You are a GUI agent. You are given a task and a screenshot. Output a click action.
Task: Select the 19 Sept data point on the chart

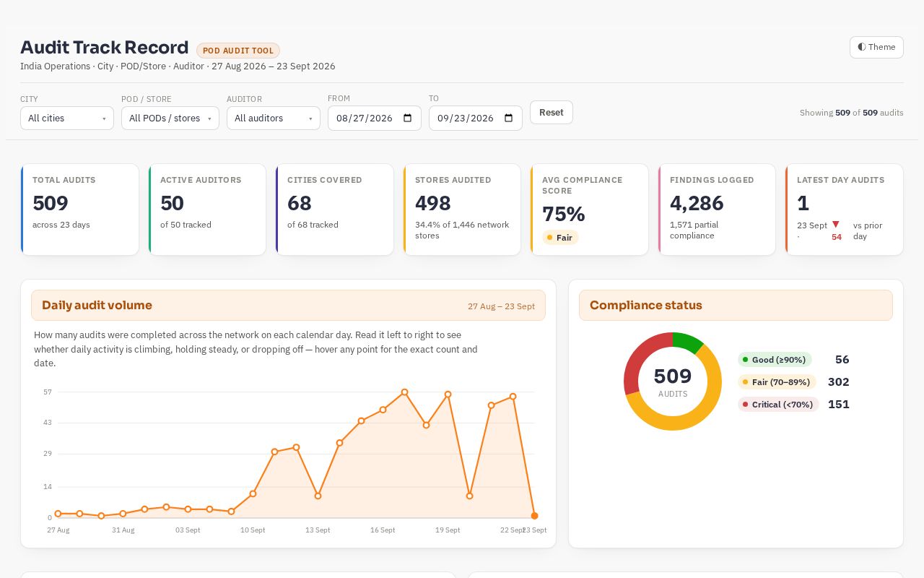(x=448, y=394)
